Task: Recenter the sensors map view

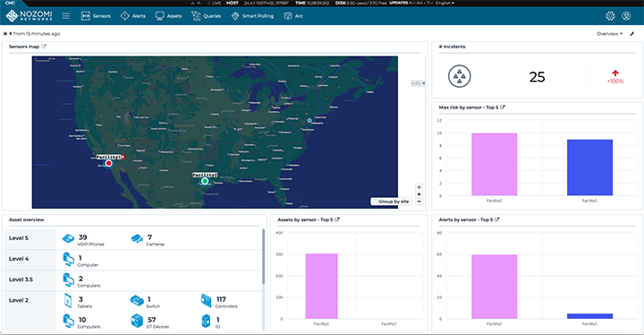Action: point(419,187)
